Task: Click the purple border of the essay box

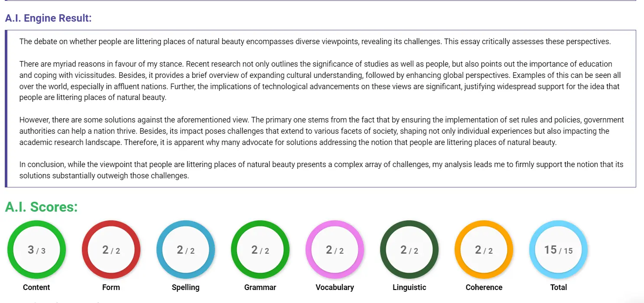Action: pos(7,108)
